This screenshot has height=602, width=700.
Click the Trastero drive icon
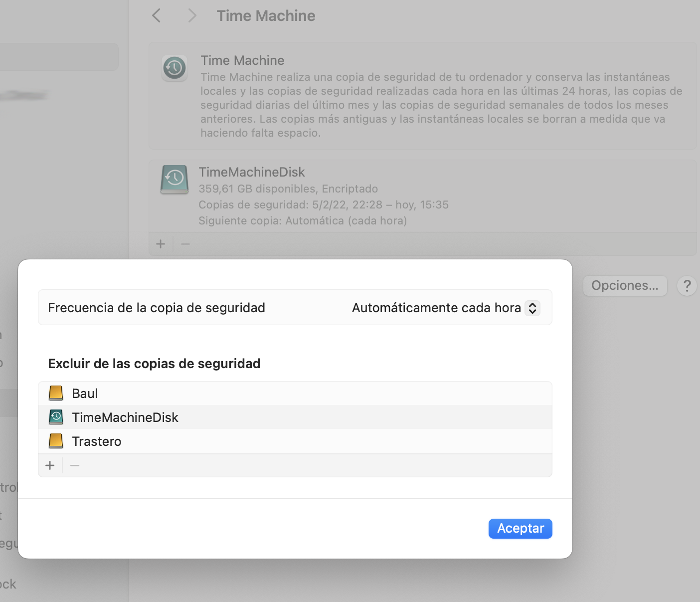click(56, 441)
